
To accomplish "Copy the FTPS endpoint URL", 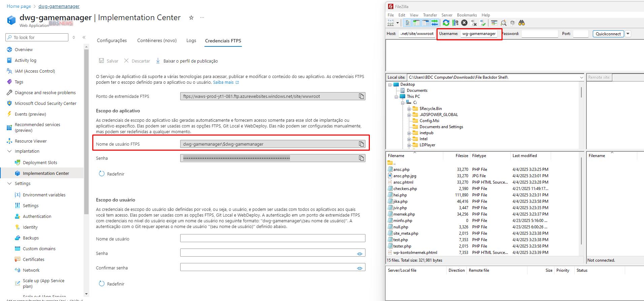I will 361,97.
